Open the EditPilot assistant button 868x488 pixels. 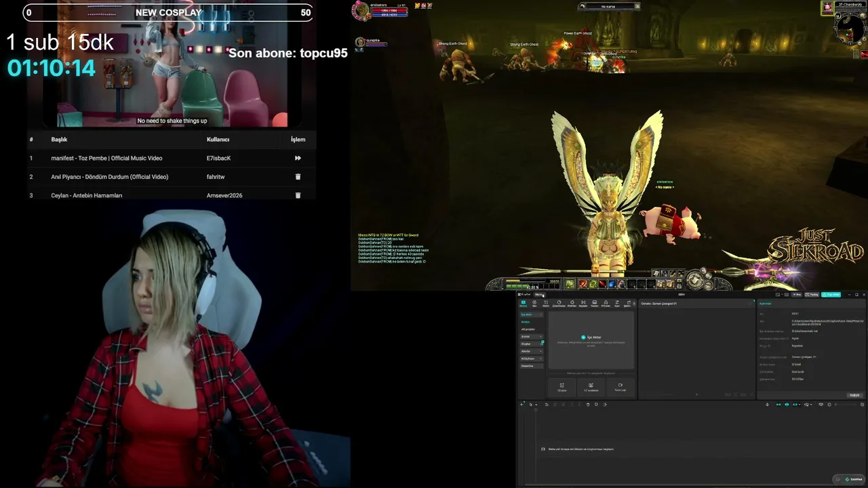pyautogui.click(x=849, y=479)
